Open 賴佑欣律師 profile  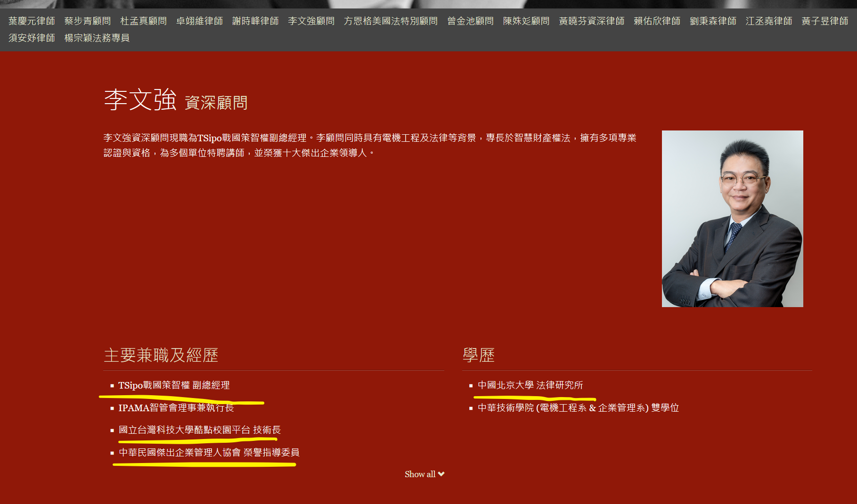(657, 21)
